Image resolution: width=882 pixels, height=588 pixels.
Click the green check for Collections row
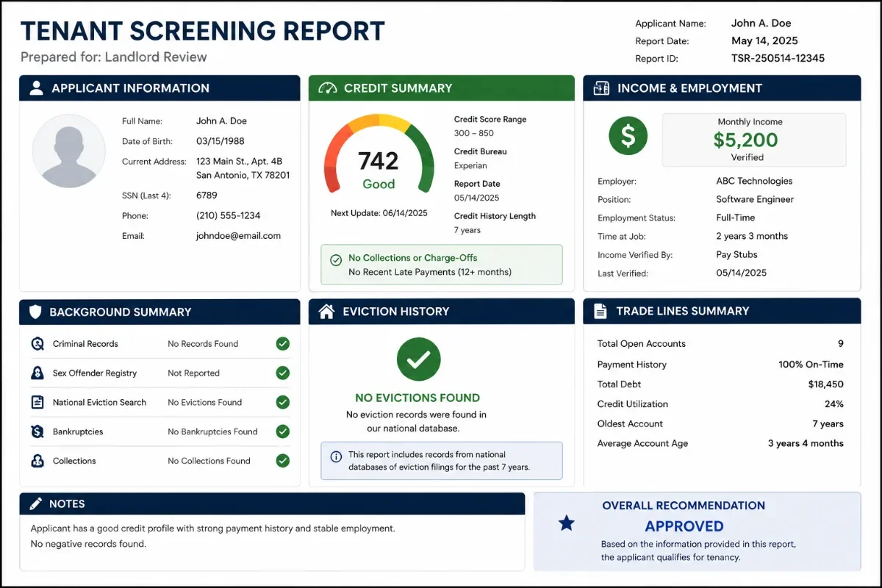282,461
